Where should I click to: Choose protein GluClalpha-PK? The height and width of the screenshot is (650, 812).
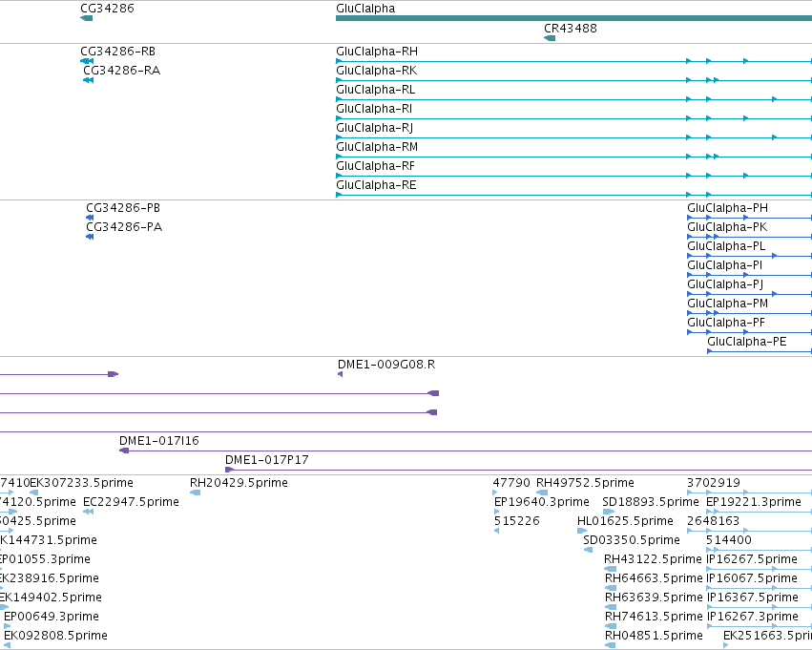click(727, 227)
